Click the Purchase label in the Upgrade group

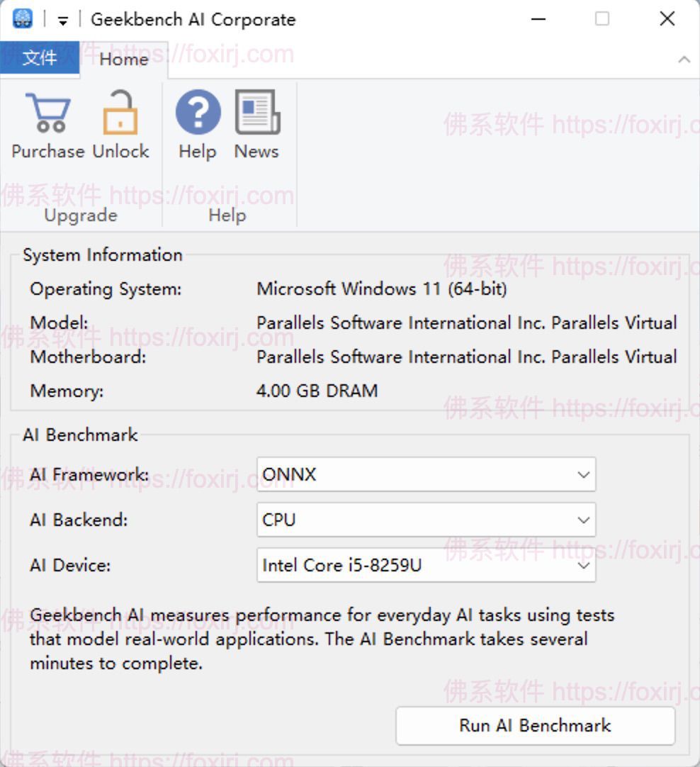coord(47,151)
